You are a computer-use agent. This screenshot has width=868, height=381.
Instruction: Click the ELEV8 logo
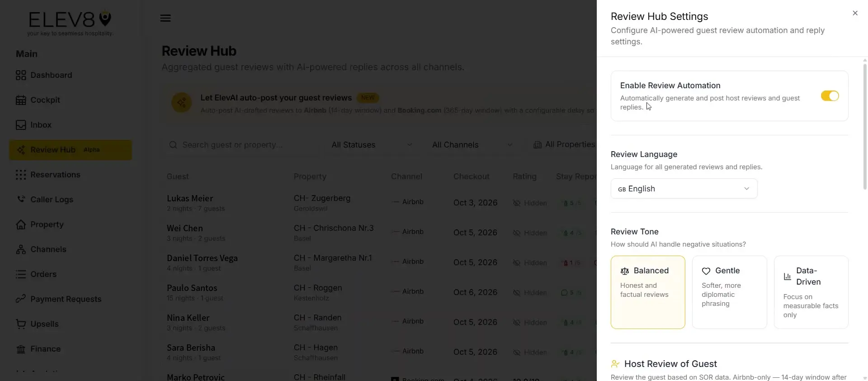(x=70, y=23)
